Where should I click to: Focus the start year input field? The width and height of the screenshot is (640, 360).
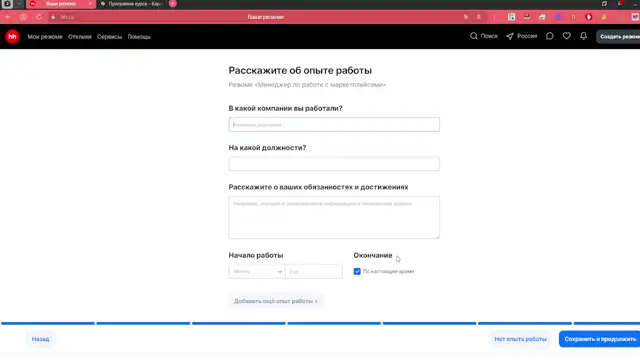point(314,271)
